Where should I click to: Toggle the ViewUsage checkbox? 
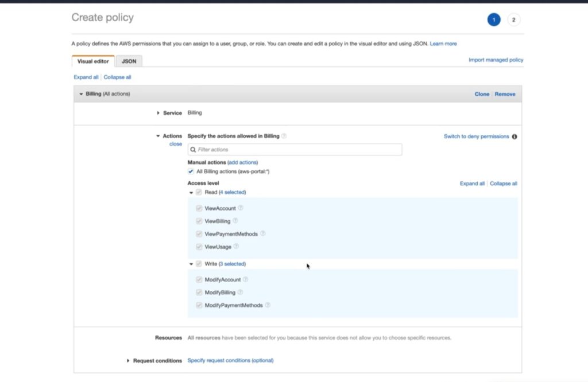point(199,247)
